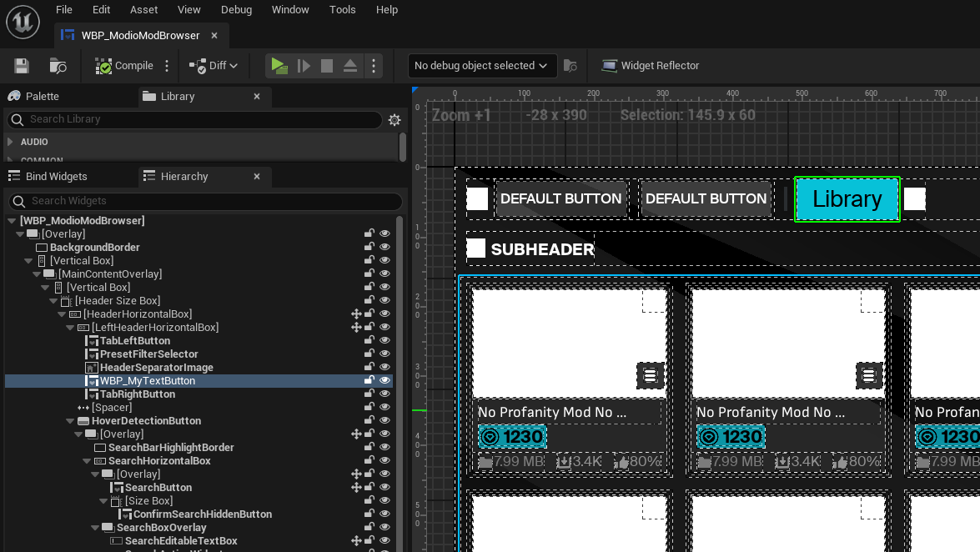
Task: Toggle visibility eye of WBP_MyTextButton
Action: (x=385, y=380)
